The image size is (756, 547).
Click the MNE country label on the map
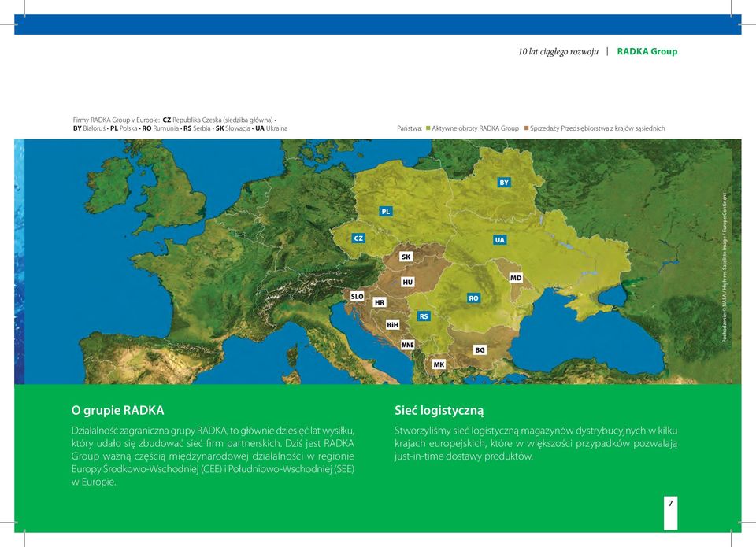coord(407,345)
